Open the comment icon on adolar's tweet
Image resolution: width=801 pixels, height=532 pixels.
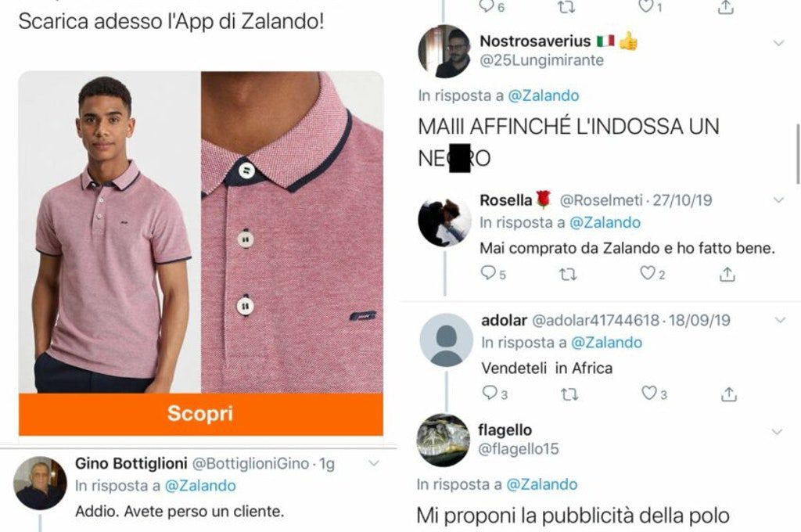click(490, 393)
